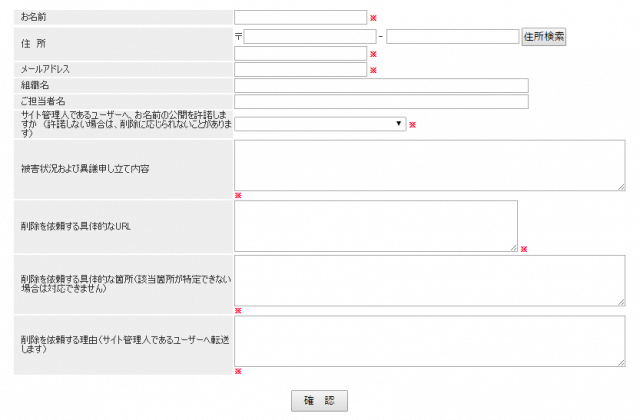640x420 pixels.
Task: Click the 削除を依頼する具体的な箇所 text area
Action: pos(429,280)
